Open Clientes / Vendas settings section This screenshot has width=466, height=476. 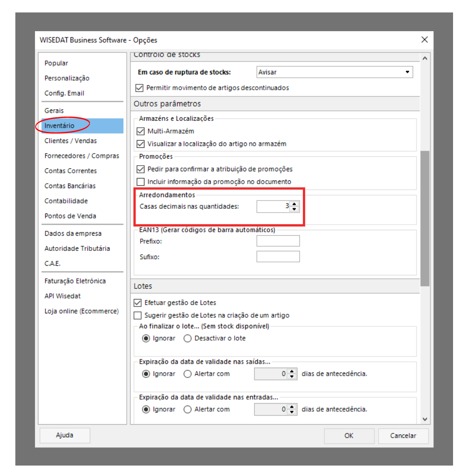click(x=71, y=141)
